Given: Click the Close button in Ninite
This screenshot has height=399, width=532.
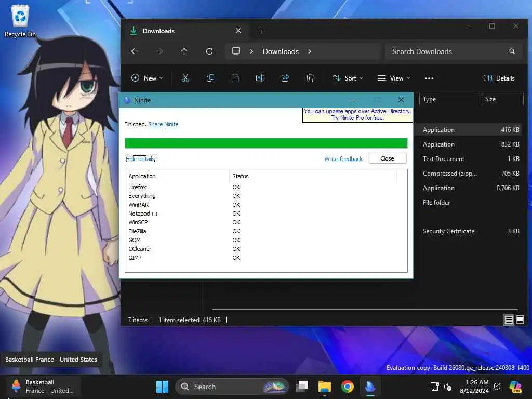Looking at the screenshot, I should tap(387, 158).
